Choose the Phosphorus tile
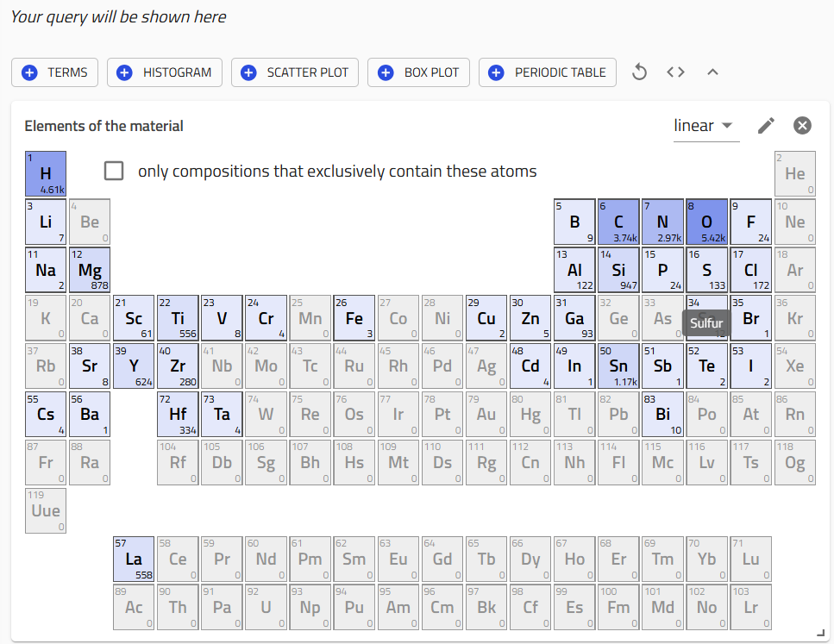This screenshot has width=834, height=644. tap(662, 270)
